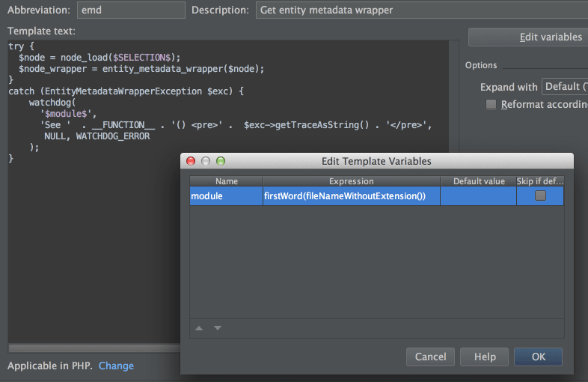Click the Skip if defined column header
588x382 pixels.
click(x=540, y=181)
